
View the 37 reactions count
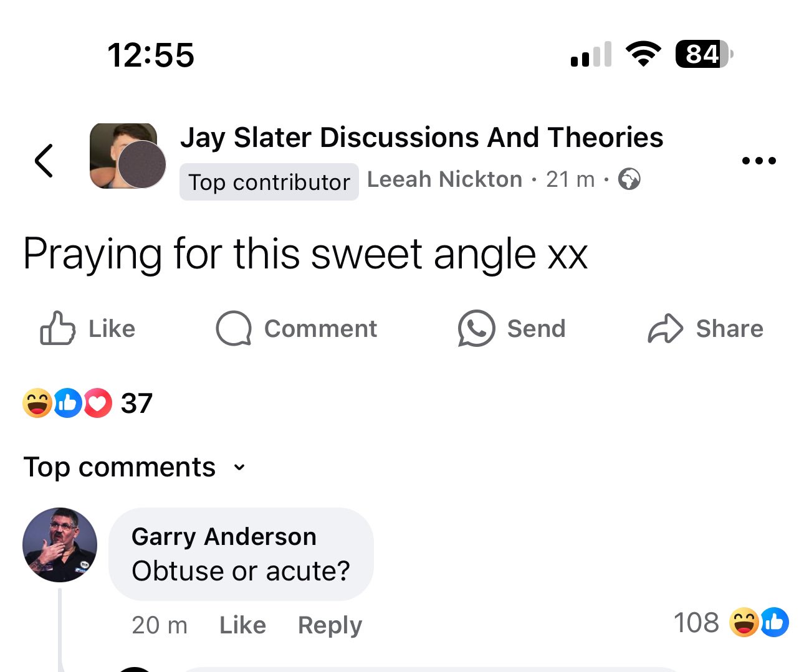136,403
